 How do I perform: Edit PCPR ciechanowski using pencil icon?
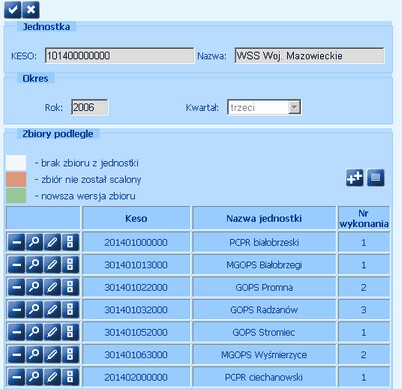[52, 377]
